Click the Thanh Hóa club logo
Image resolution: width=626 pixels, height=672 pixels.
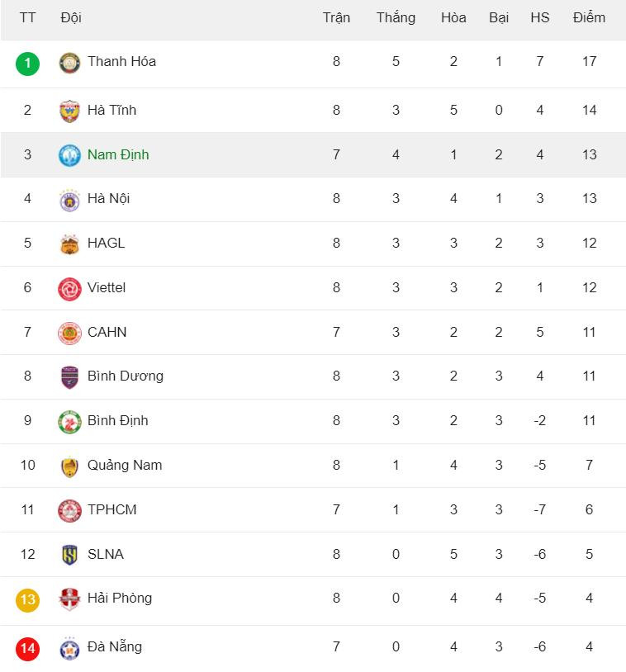pos(69,63)
